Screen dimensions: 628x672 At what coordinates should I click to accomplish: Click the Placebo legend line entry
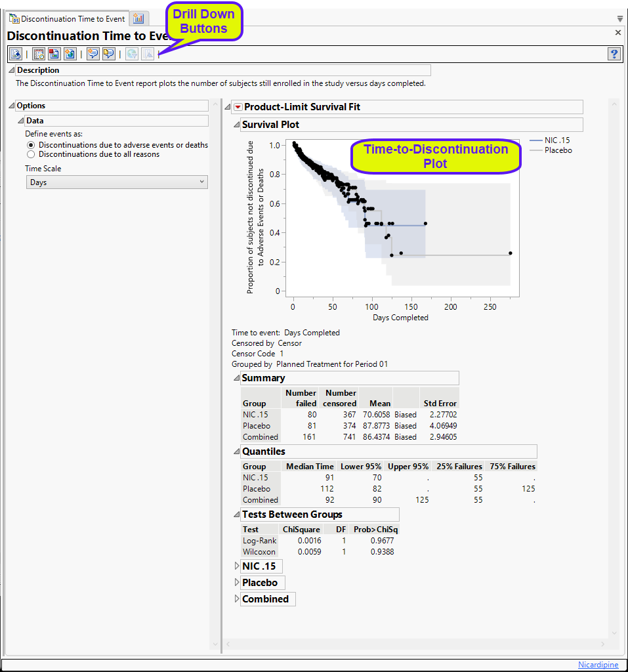coord(551,150)
